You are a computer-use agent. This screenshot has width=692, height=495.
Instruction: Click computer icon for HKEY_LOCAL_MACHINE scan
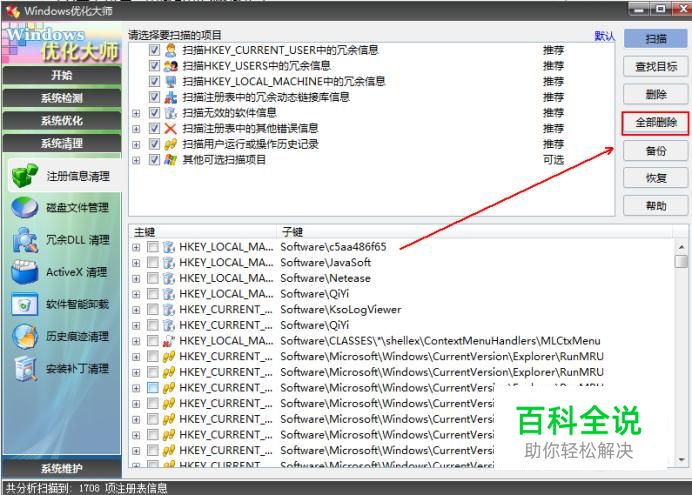(170, 81)
